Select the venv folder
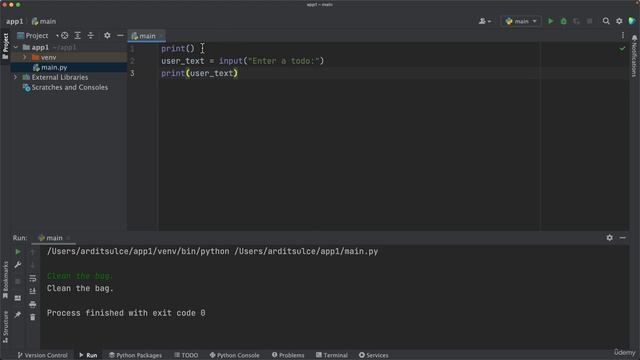The height and width of the screenshot is (360, 640). [x=48, y=58]
